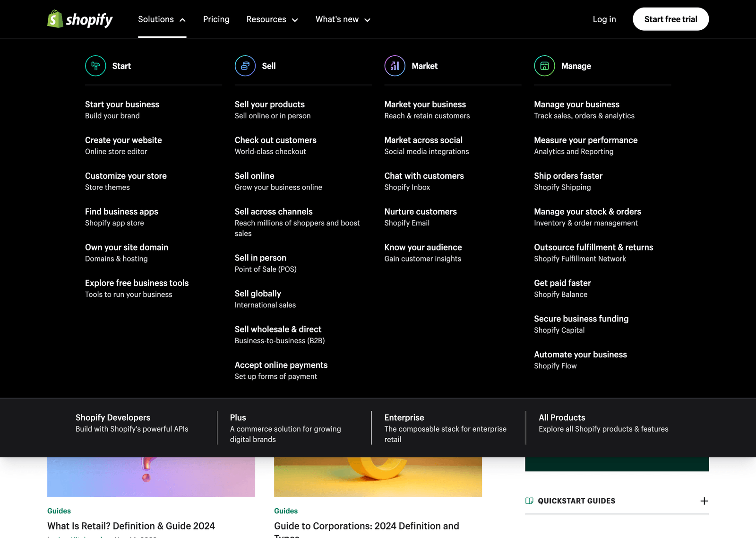Click the Log in link
The width and height of the screenshot is (756, 538).
pyautogui.click(x=604, y=19)
